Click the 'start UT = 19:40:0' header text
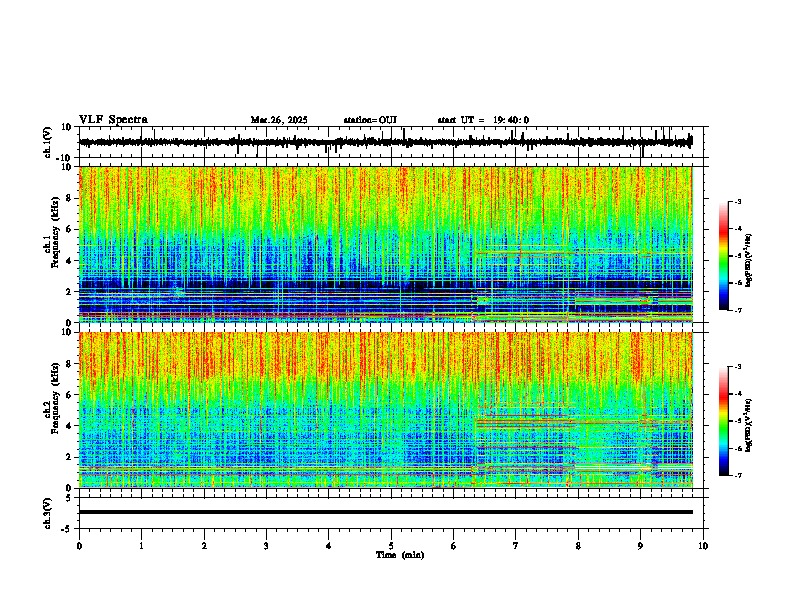Viewport: 792px width, 612px height. click(x=483, y=120)
